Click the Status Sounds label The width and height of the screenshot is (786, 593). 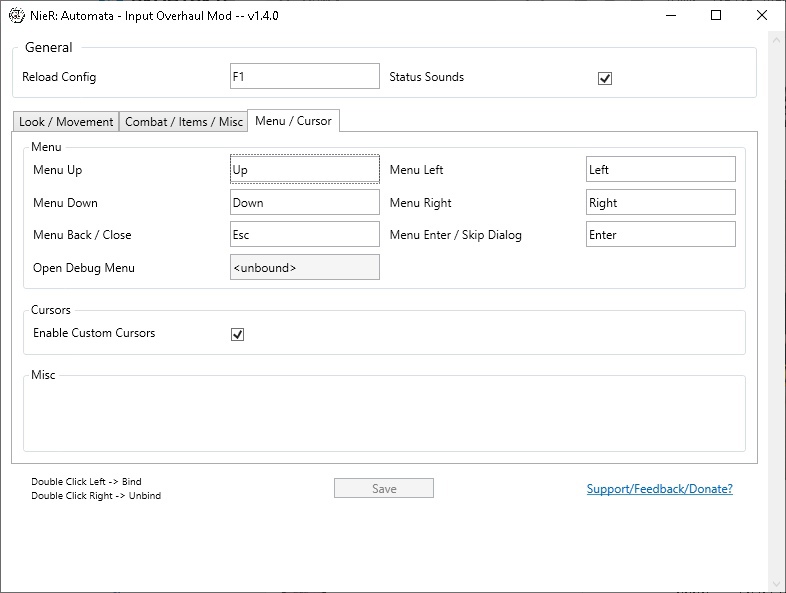(x=427, y=77)
